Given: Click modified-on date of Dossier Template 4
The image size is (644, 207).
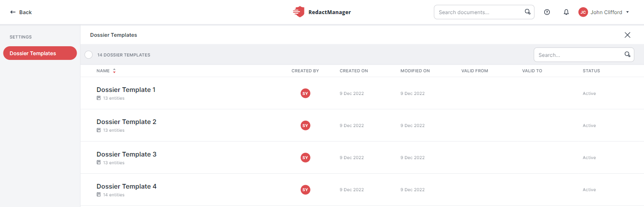Looking at the screenshot, I should pyautogui.click(x=412, y=190).
